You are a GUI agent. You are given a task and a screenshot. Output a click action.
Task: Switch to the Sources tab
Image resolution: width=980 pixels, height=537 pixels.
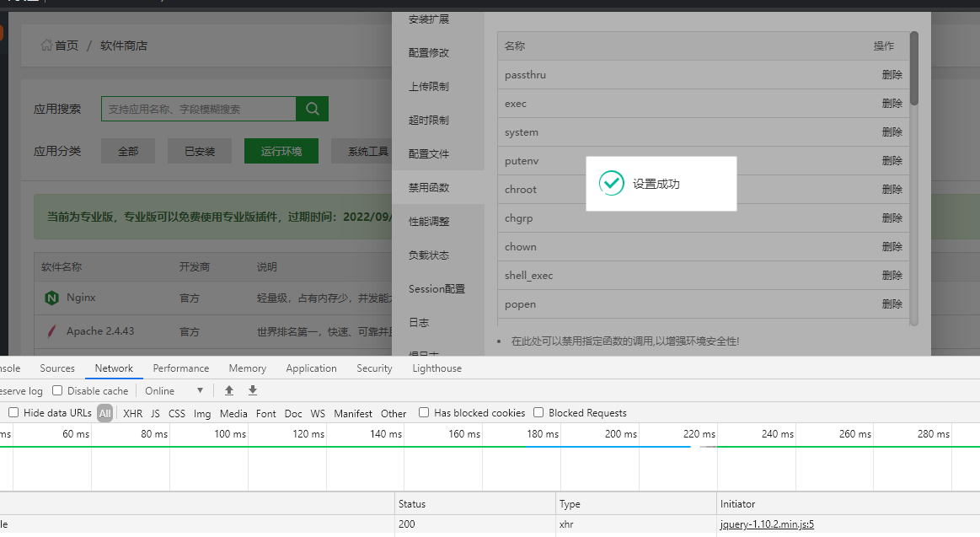56,368
